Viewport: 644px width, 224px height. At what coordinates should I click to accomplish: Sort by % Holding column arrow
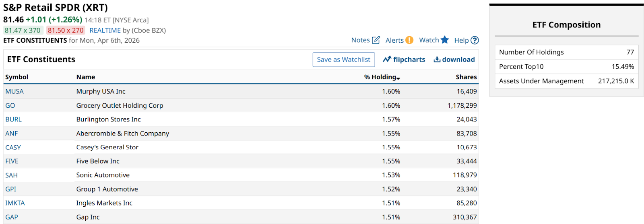(x=398, y=78)
